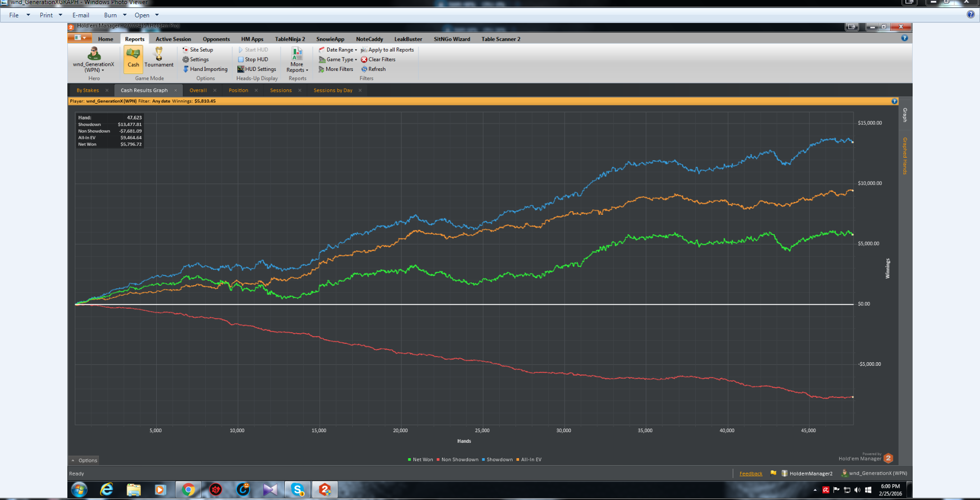The width and height of the screenshot is (980, 500).
Task: Click the Feedback link in status bar
Action: coord(751,473)
